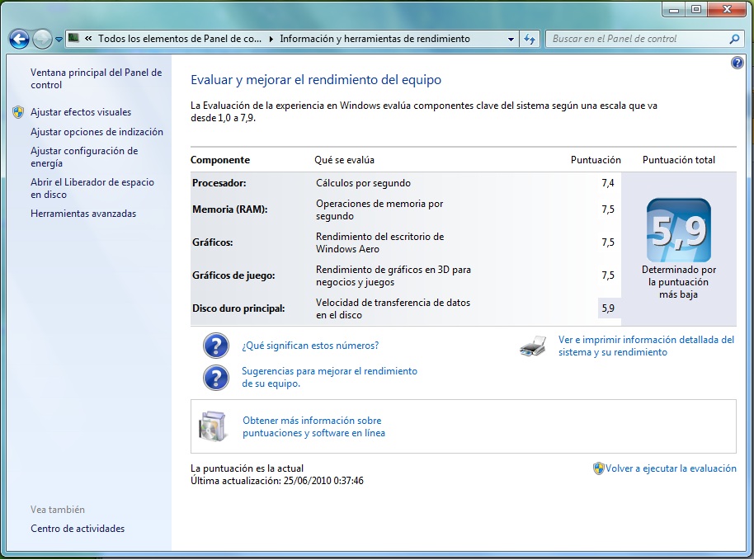Refresh the page with the refresh button

point(530,39)
